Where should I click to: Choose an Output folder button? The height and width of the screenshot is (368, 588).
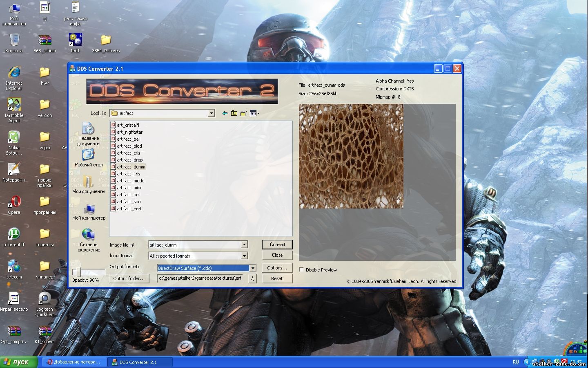point(129,278)
